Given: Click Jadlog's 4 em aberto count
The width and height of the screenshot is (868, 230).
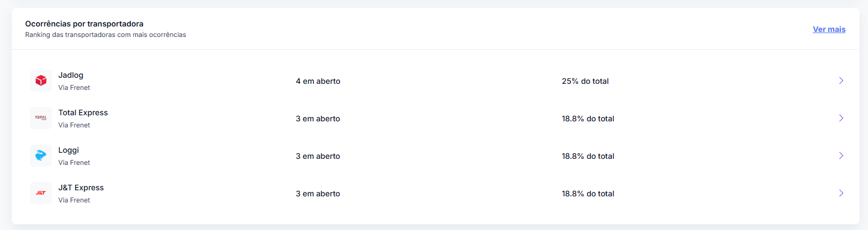Looking at the screenshot, I should 318,81.
